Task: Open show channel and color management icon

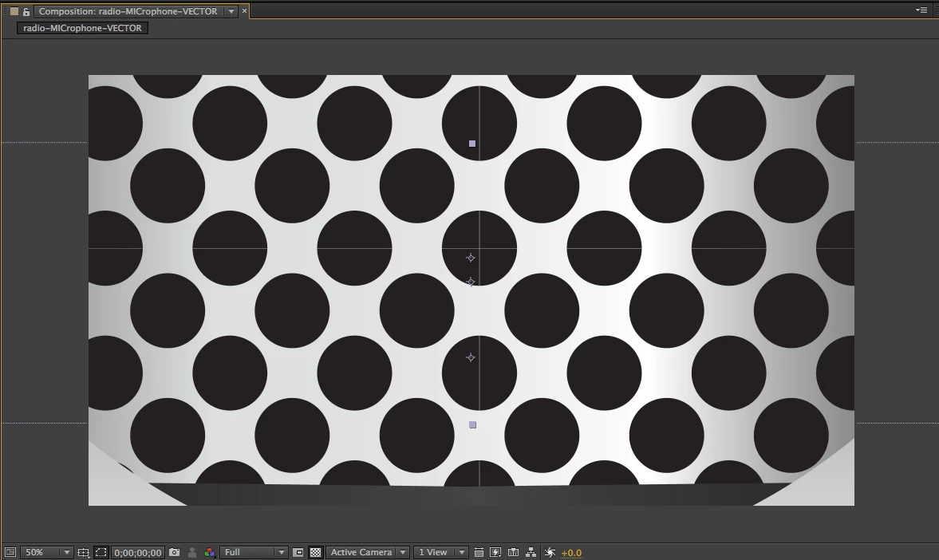Action: [x=210, y=552]
